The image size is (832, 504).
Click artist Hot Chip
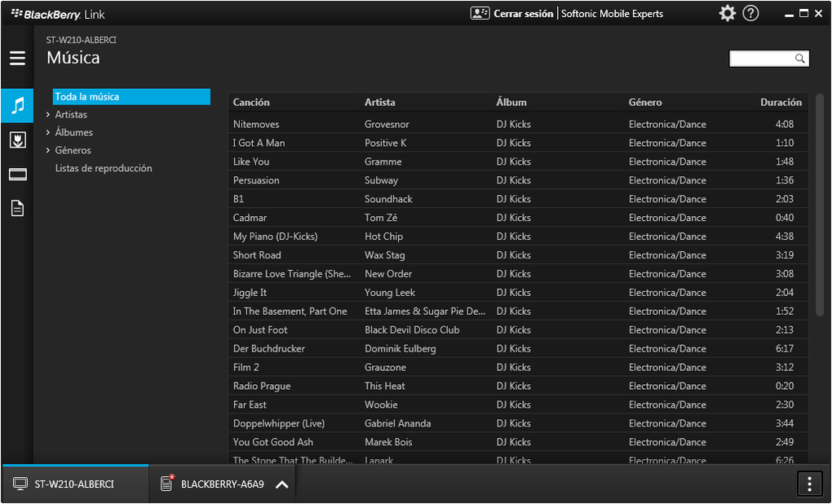383,236
